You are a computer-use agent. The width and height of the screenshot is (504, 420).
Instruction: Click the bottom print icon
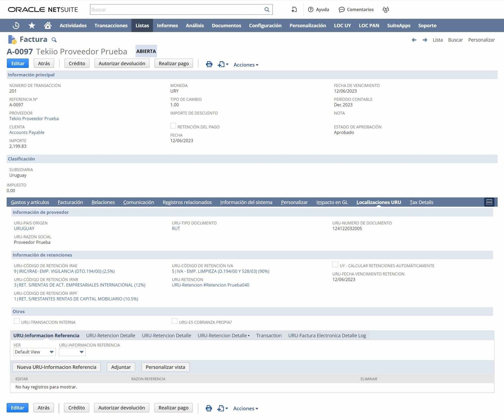pos(209,408)
